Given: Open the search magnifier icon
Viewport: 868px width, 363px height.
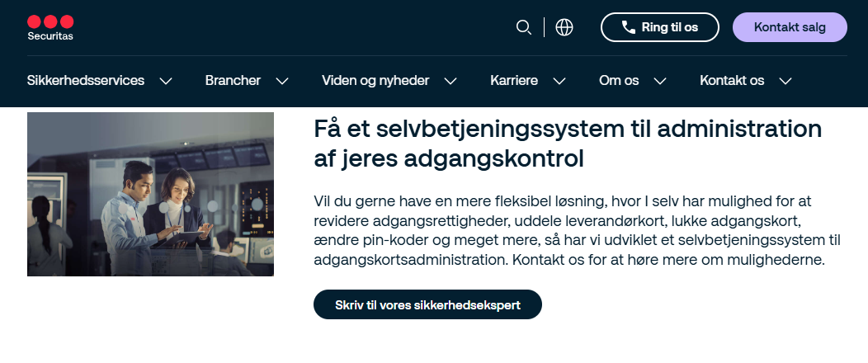Looking at the screenshot, I should point(523,27).
